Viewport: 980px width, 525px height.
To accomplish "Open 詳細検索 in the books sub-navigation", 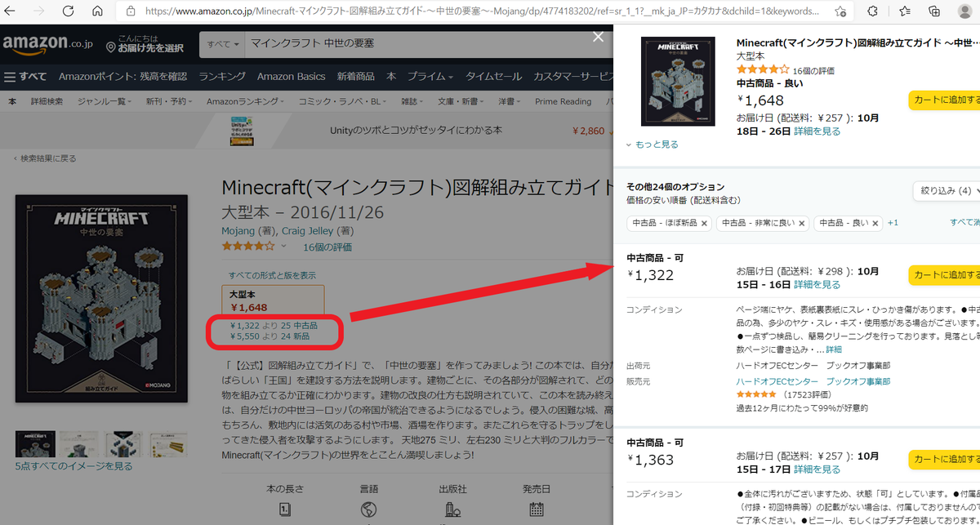I will pos(47,101).
